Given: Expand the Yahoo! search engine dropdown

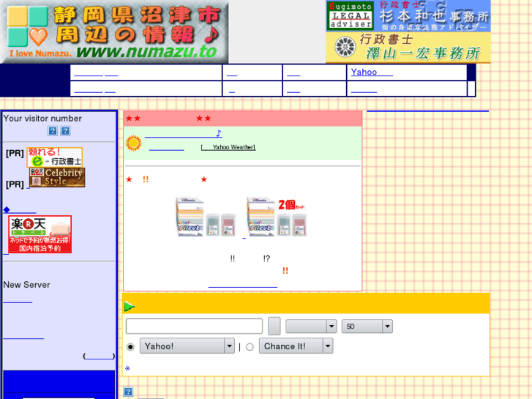Looking at the screenshot, I should coord(187,346).
